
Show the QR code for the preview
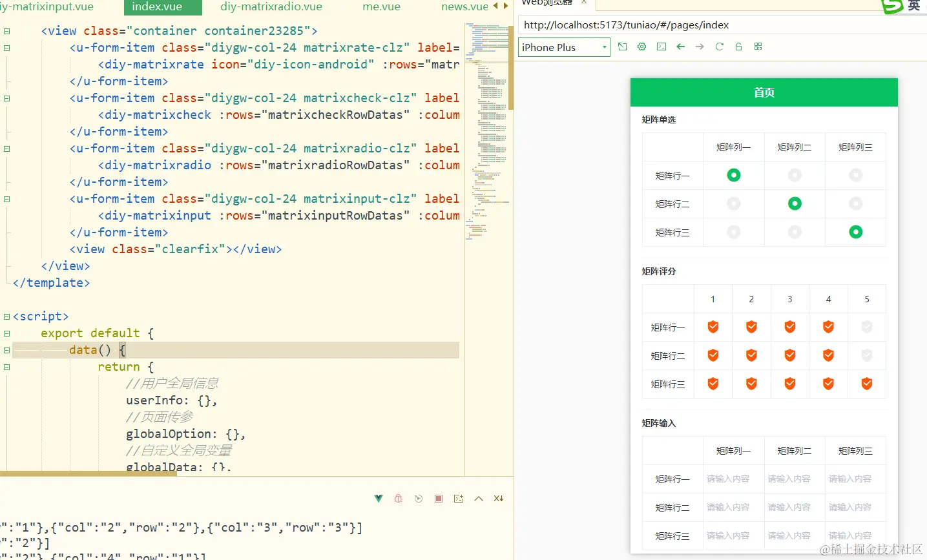tap(758, 47)
